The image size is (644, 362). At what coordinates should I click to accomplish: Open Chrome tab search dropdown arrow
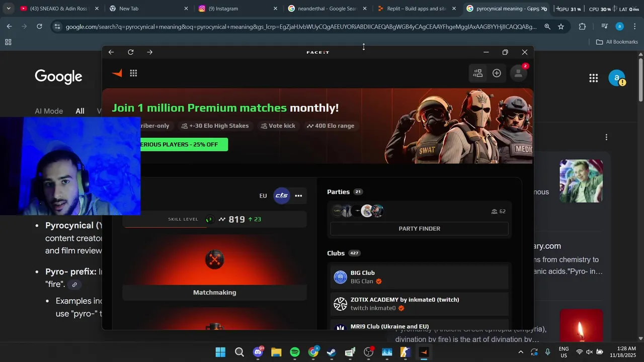point(9,9)
